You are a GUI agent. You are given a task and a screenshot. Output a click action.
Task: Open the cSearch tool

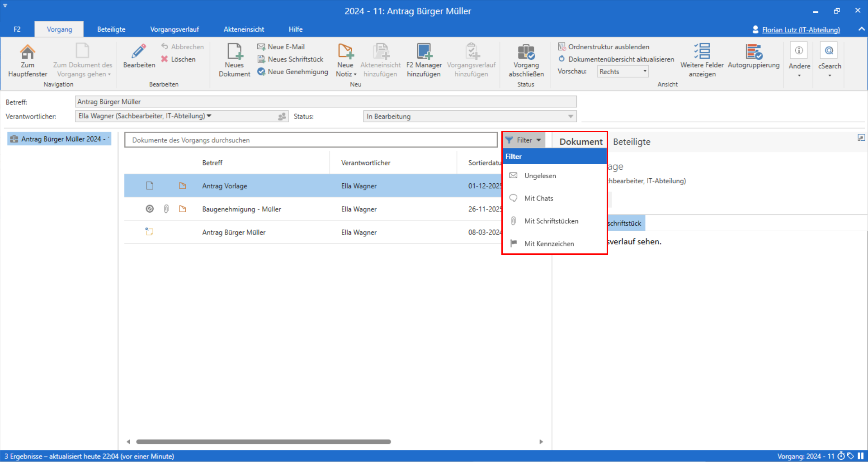829,51
